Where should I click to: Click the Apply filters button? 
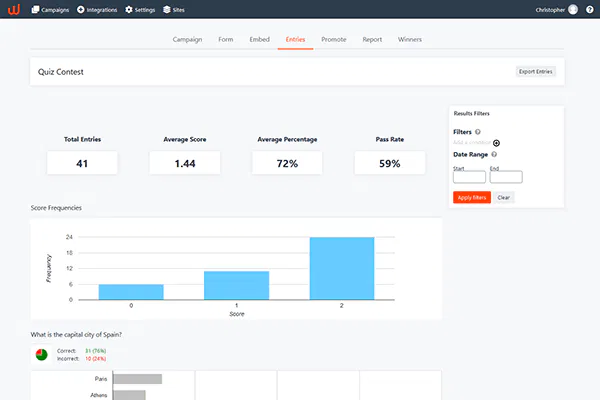pos(472,198)
